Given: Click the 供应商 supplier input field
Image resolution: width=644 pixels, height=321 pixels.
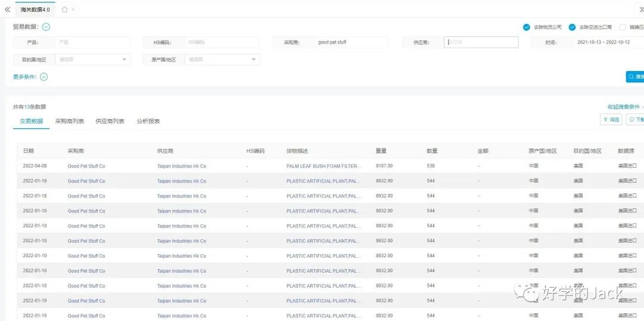Looking at the screenshot, I should [x=482, y=42].
